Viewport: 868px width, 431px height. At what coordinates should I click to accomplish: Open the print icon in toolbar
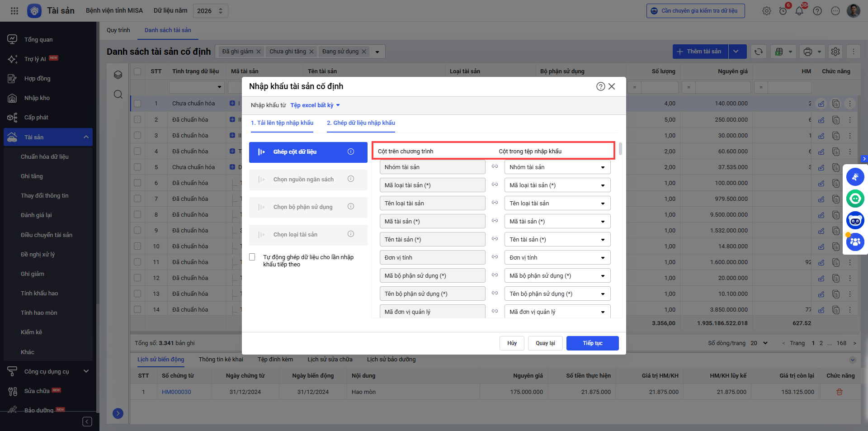click(x=808, y=52)
